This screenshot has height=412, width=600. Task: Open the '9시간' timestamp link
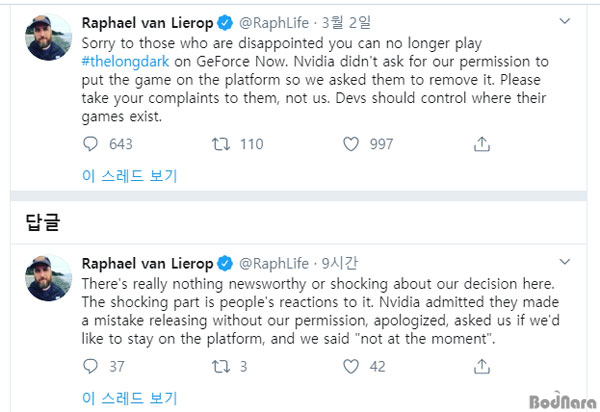tap(339, 264)
